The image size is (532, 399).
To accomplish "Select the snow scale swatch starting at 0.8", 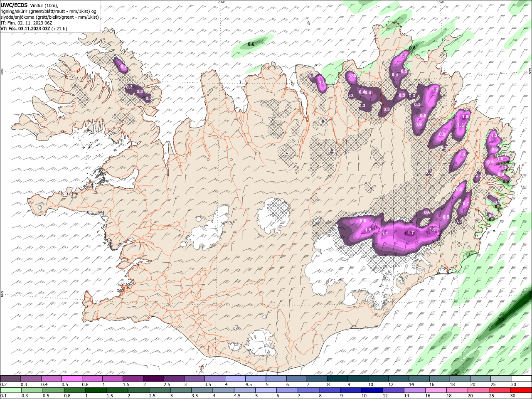I will (x=92, y=379).
